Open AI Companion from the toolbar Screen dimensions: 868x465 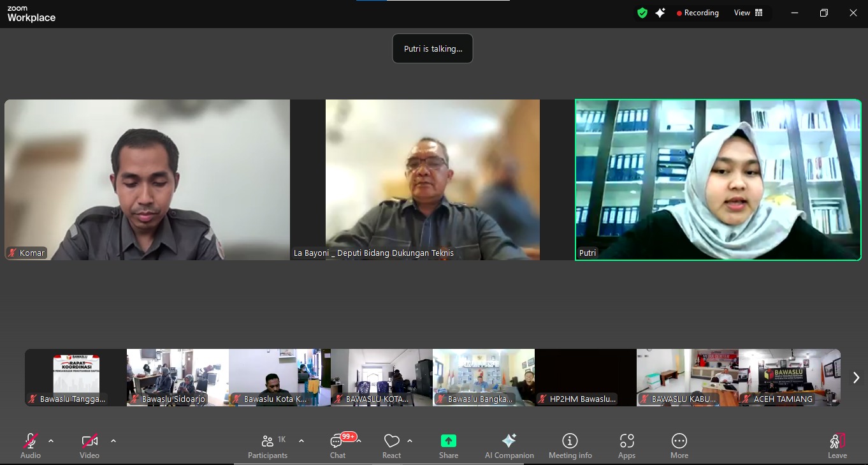click(509, 446)
